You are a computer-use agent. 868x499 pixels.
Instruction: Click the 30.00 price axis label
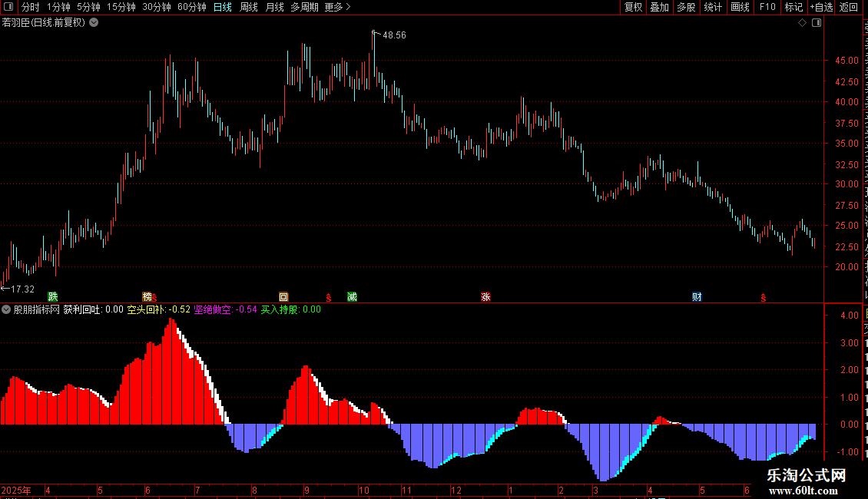pos(847,184)
